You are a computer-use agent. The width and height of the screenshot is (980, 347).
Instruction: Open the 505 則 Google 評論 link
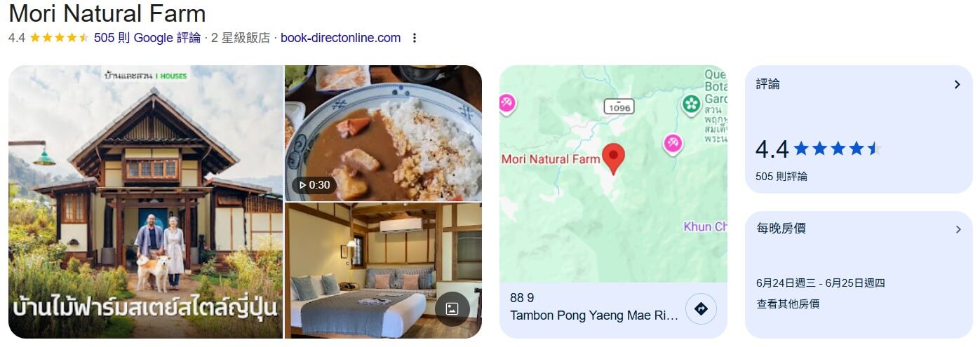click(147, 38)
